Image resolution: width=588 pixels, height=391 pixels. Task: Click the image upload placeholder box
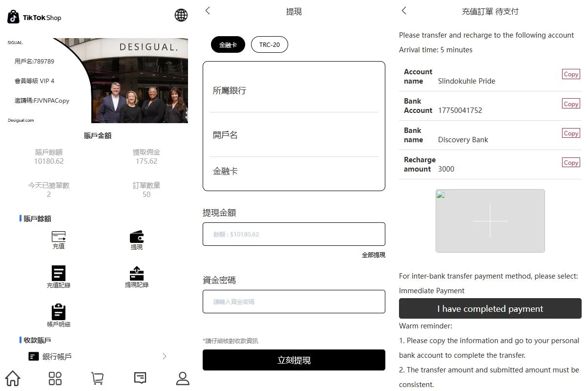[x=490, y=221]
